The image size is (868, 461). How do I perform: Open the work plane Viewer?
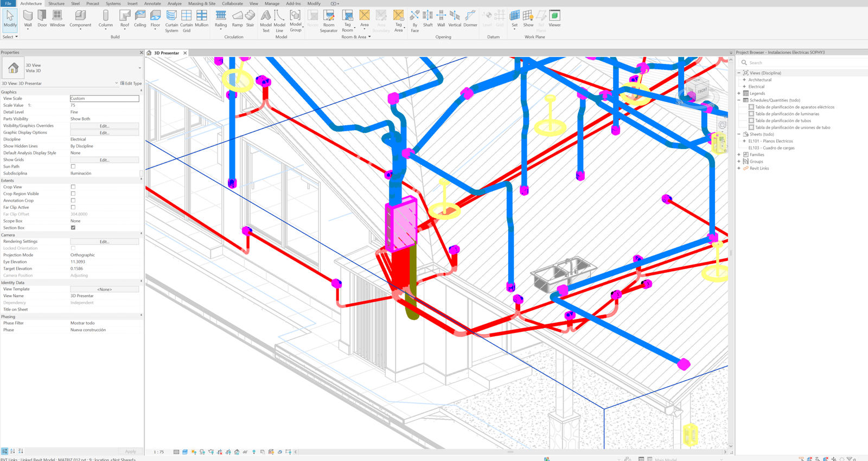pos(554,18)
